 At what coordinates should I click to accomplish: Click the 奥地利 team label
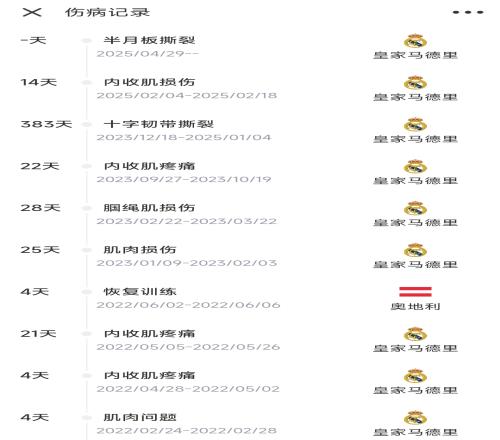coord(415,306)
